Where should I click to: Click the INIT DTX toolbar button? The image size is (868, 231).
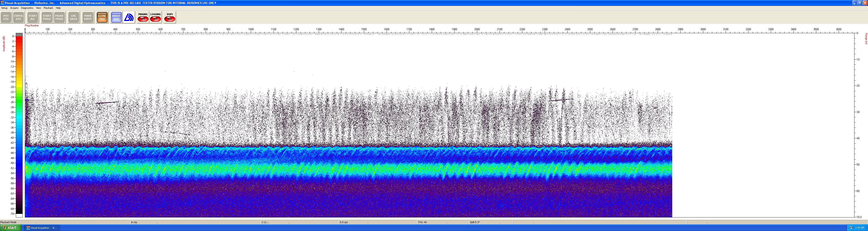[6, 18]
